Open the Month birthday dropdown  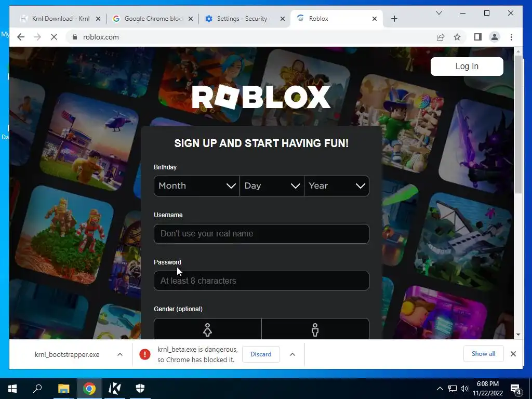pyautogui.click(x=197, y=186)
